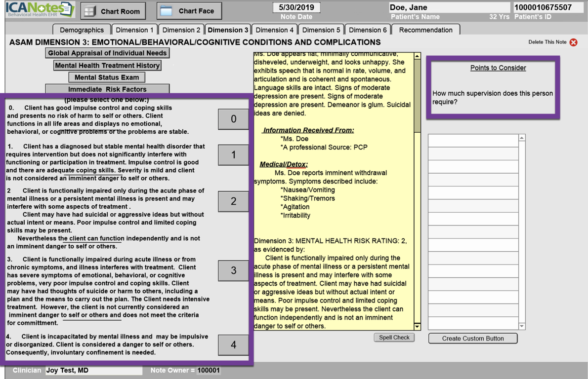Open the Chart Room

[113, 11]
